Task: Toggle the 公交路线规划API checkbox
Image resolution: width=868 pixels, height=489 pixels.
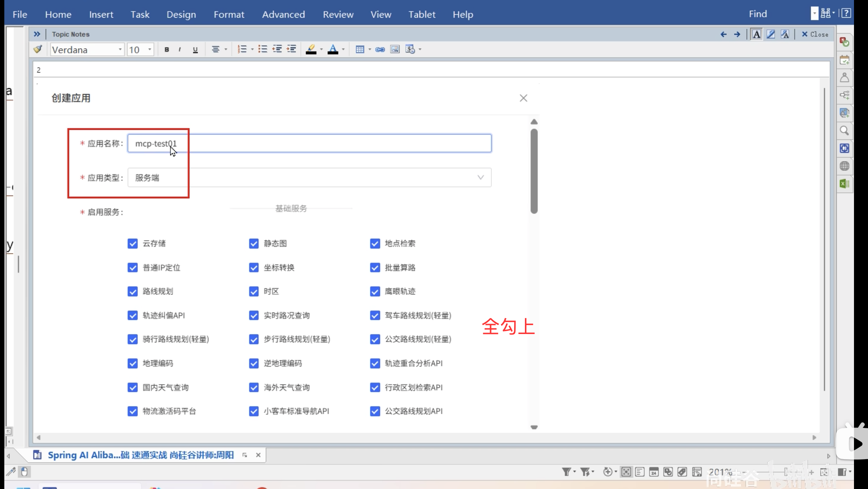Action: coord(375,411)
